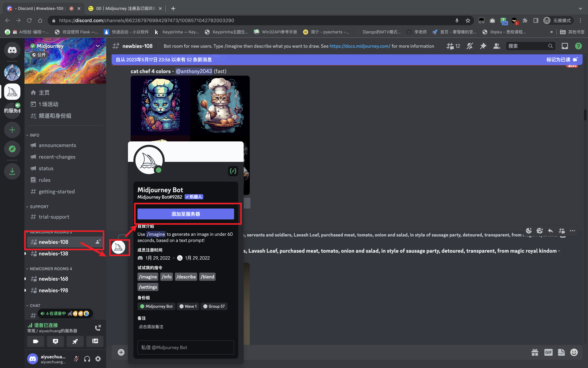Click the 搜索 search box
This screenshot has width=588, height=368.
(x=531, y=46)
